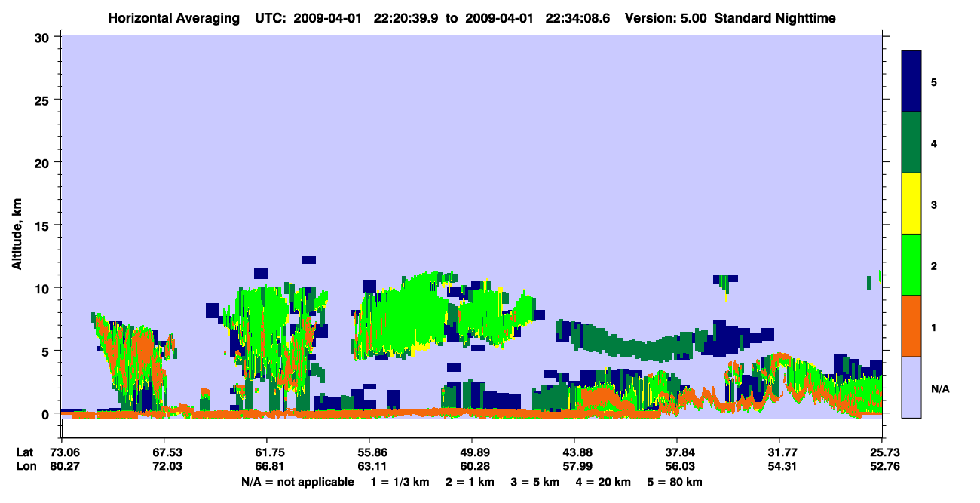The image size is (980, 503).
Task: Click the lavender N/A colorbar segment
Action: pyautogui.click(x=911, y=387)
